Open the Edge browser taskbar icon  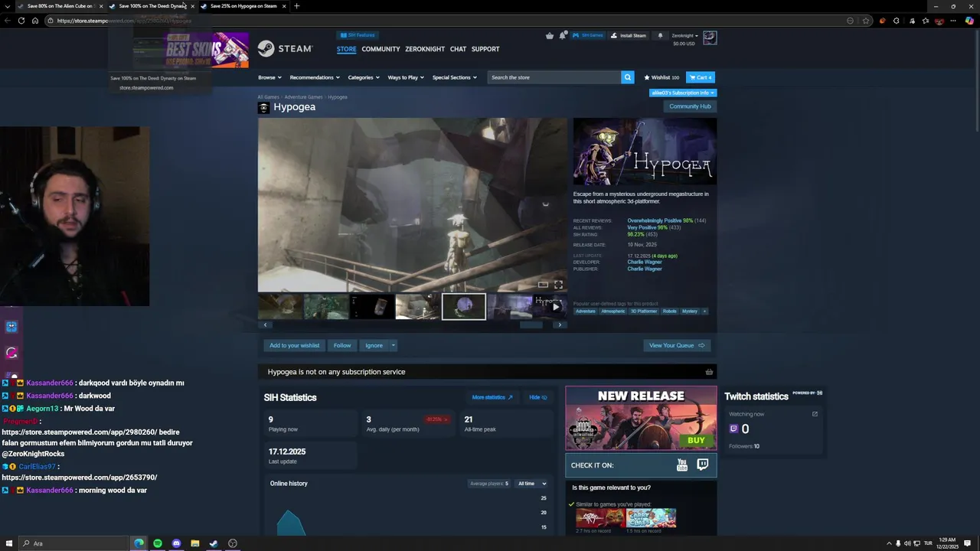pyautogui.click(x=139, y=543)
